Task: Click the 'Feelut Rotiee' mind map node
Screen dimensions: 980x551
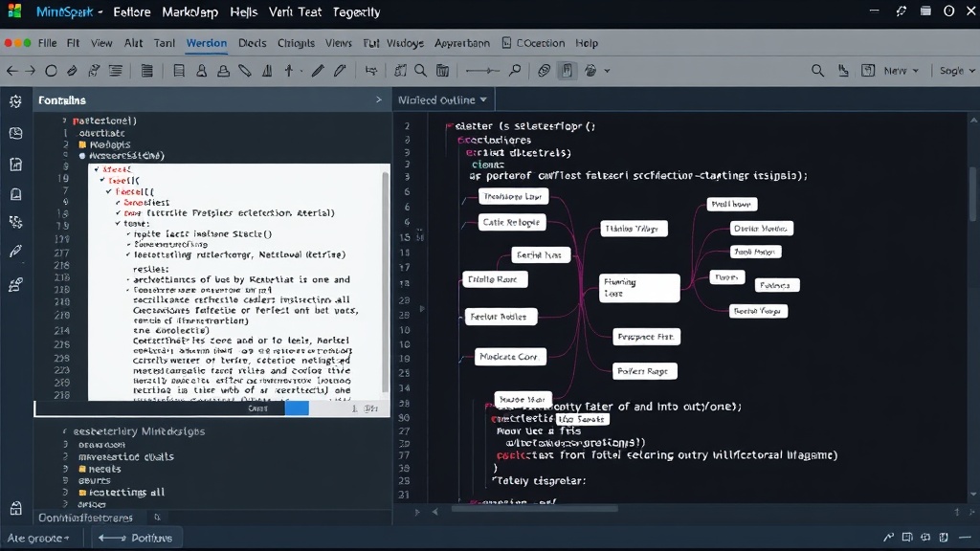Action: (x=500, y=317)
